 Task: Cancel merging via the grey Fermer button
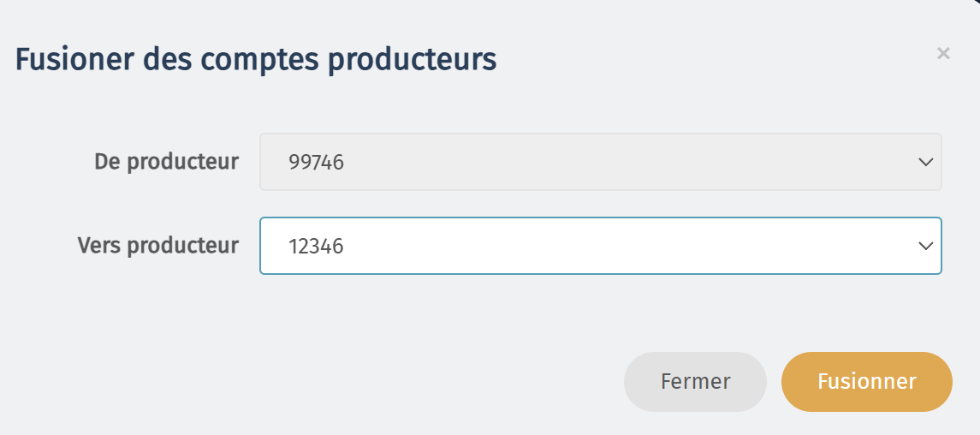[696, 382]
